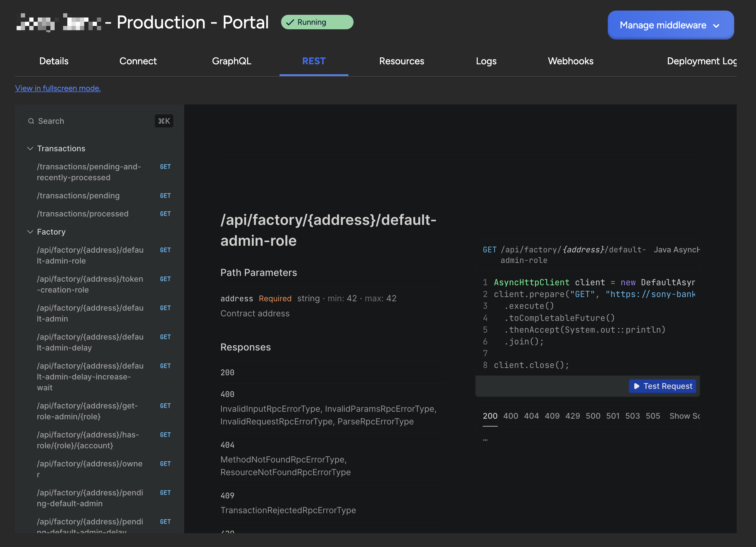Select the 404 response example tab
The height and width of the screenshot is (547, 756).
(531, 416)
